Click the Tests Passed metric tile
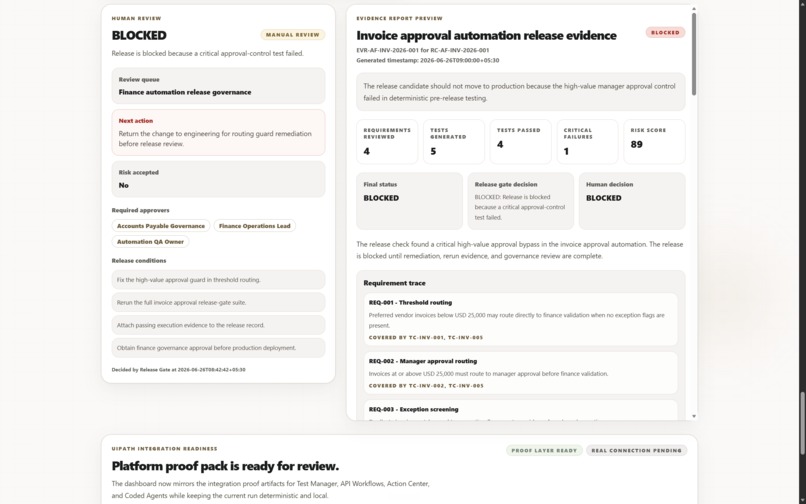This screenshot has height=504, width=806. coord(520,142)
